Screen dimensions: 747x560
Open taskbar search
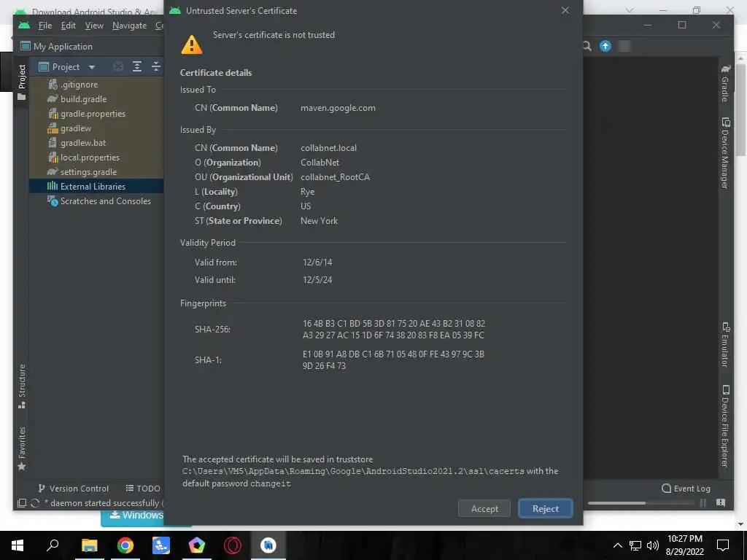pyautogui.click(x=53, y=545)
